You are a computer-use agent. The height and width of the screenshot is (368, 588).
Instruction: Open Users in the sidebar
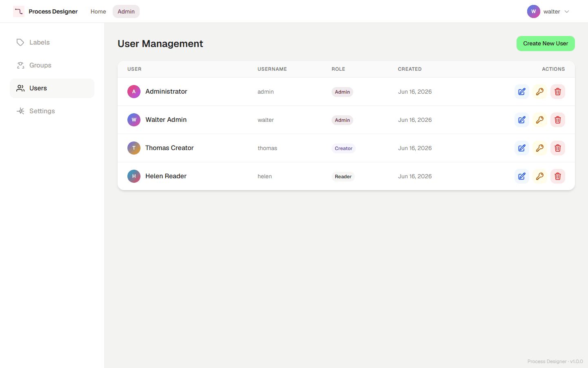(52, 88)
